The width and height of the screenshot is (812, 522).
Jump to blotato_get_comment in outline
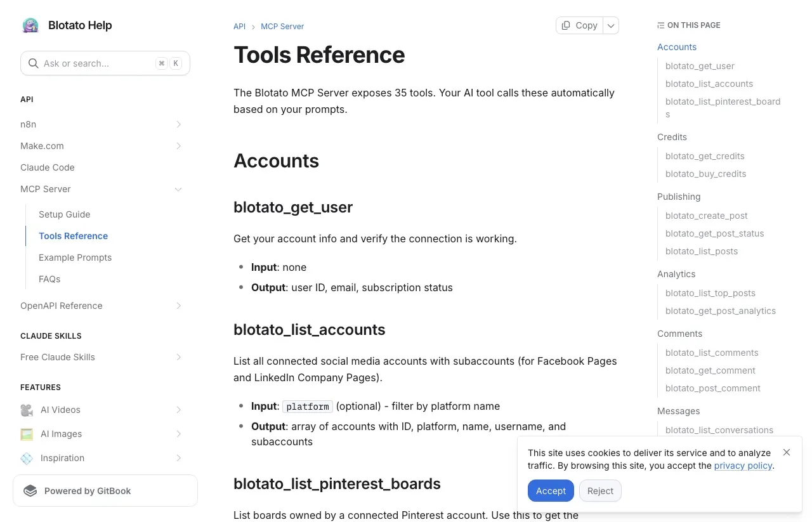710,370
